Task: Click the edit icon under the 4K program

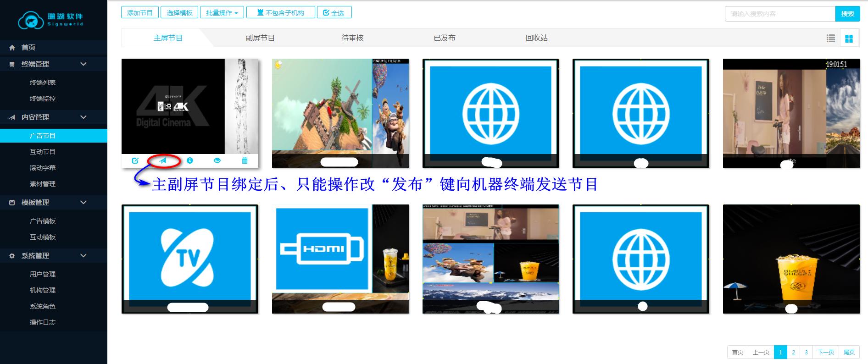Action: coord(135,160)
